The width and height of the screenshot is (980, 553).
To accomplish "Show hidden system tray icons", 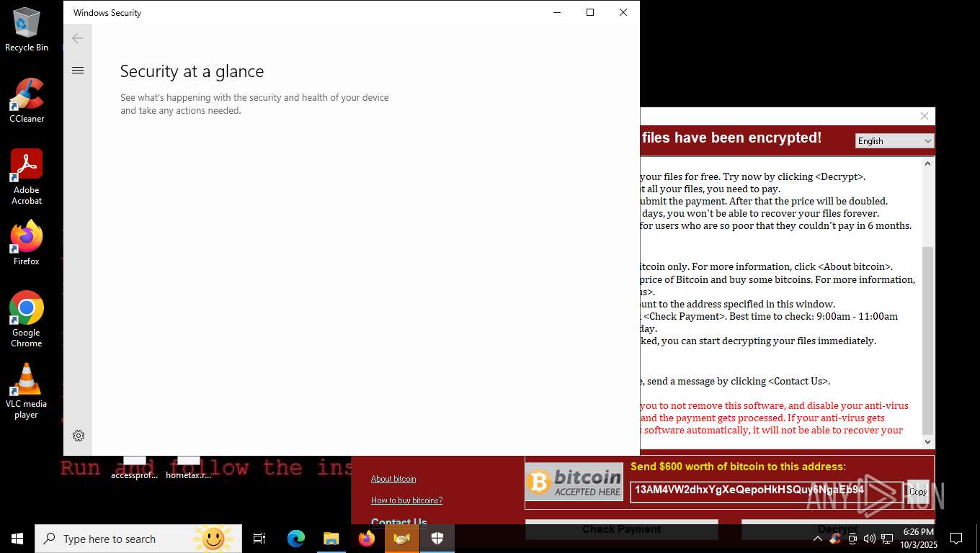I will 818,539.
